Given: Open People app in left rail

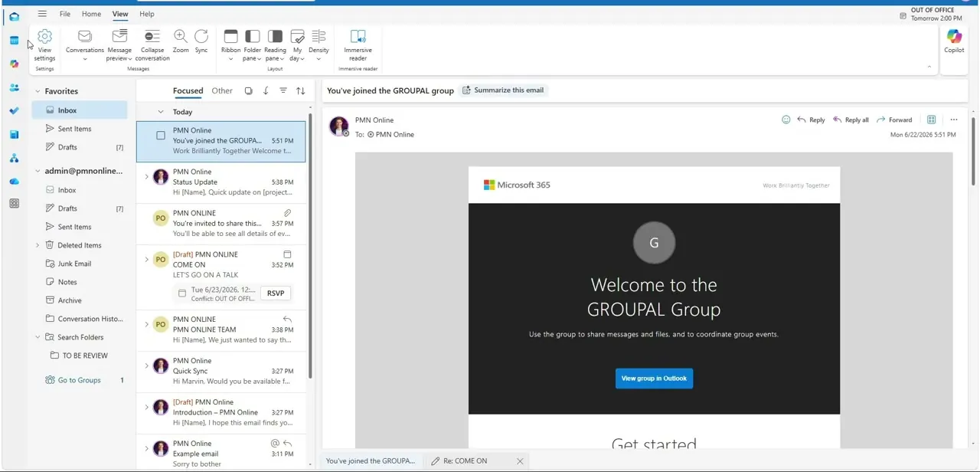Looking at the screenshot, I should point(14,87).
